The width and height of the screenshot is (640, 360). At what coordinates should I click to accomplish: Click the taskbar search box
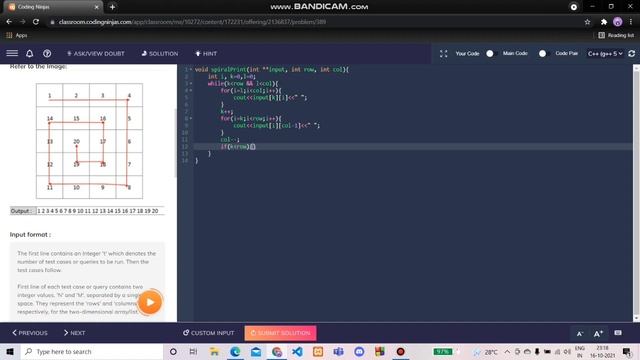91,351
